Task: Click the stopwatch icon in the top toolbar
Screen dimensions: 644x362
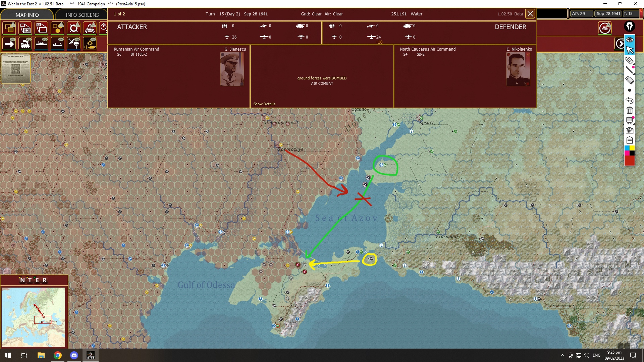Action: 103,28
